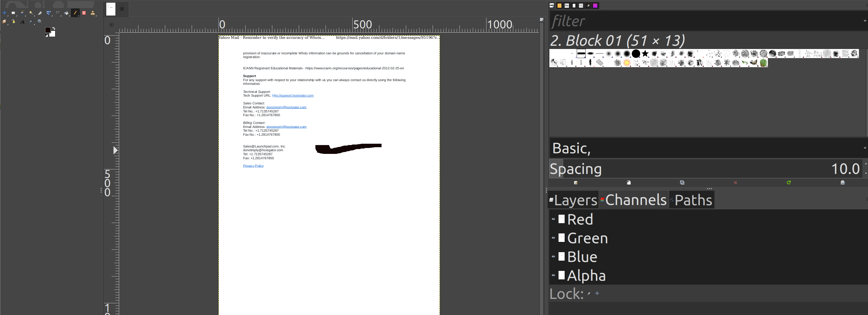Select the Move tool
Screen dimensions: 868x315
4,13
